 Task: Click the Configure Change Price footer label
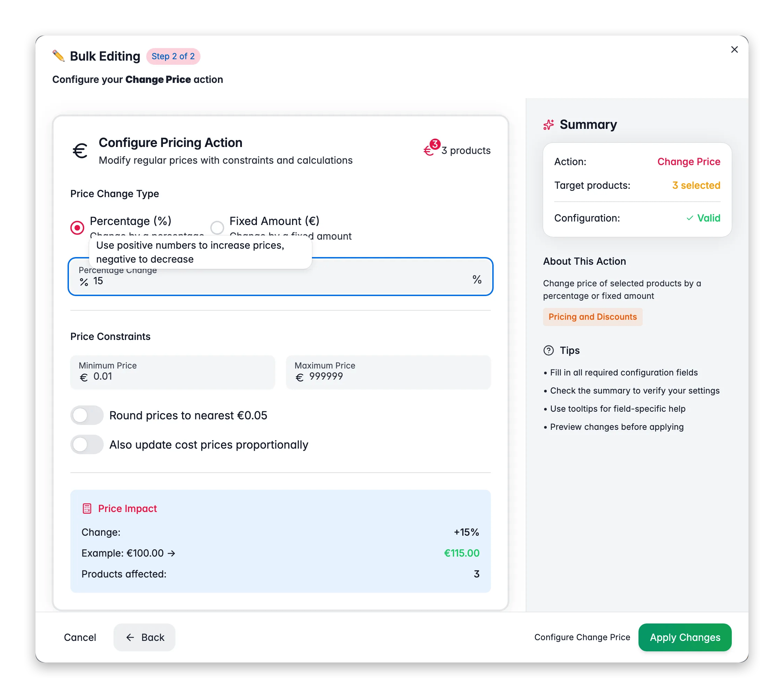point(582,637)
